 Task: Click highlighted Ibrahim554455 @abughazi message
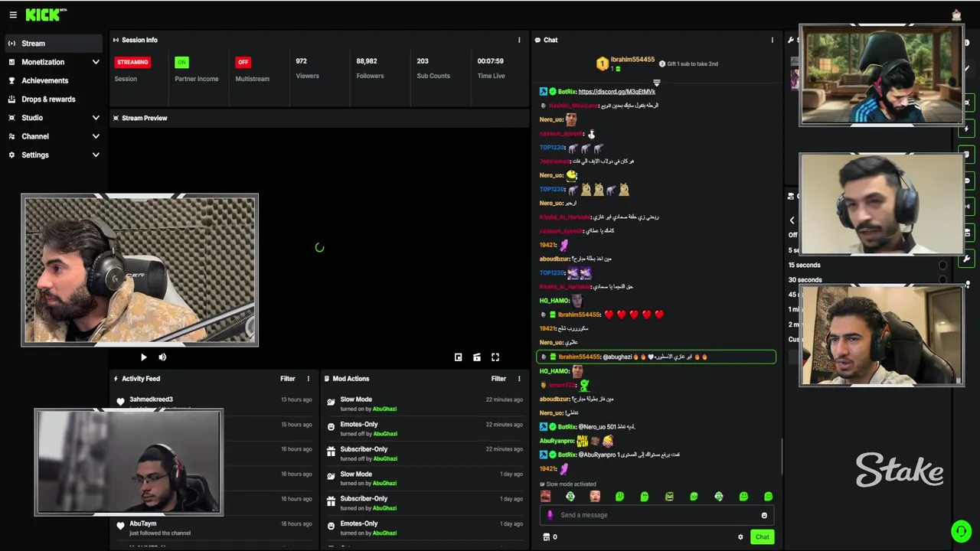pyautogui.click(x=656, y=357)
